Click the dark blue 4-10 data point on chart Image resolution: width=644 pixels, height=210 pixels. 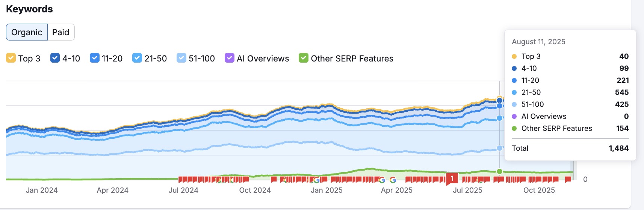[x=499, y=100]
